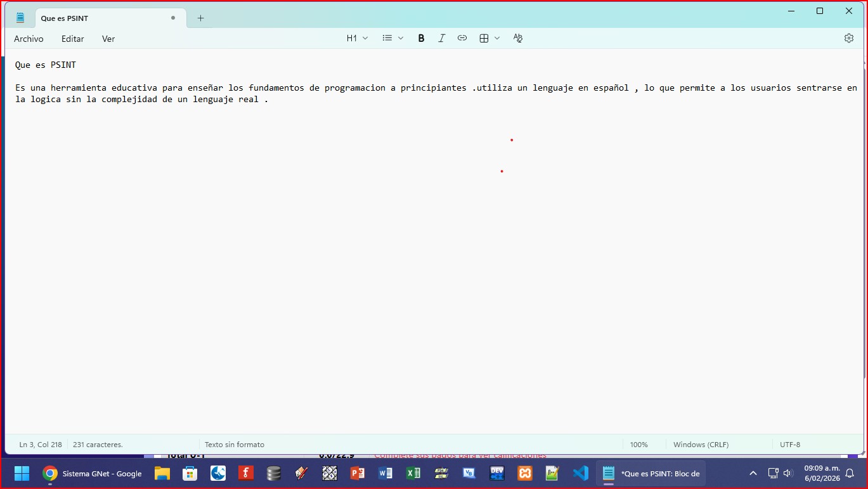This screenshot has width=868, height=489.
Task: Show hidden system tray icons
Action: (753, 473)
